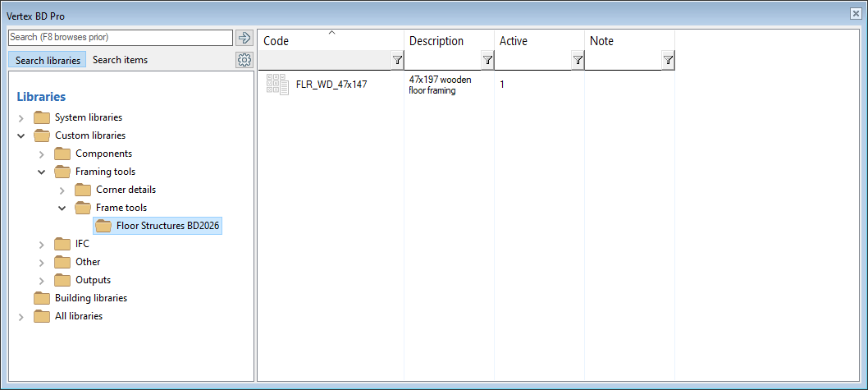Open the Active column filter icon
This screenshot has width=868, height=390.
click(x=578, y=60)
